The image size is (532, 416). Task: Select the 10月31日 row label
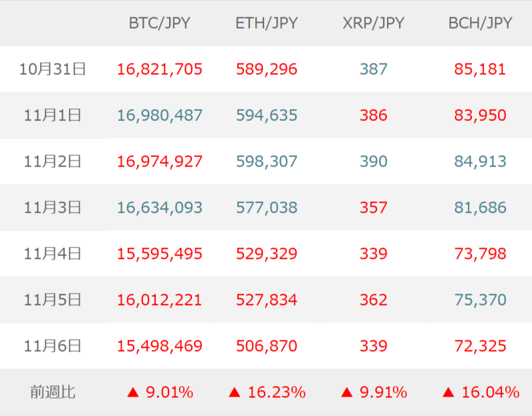[53, 69]
